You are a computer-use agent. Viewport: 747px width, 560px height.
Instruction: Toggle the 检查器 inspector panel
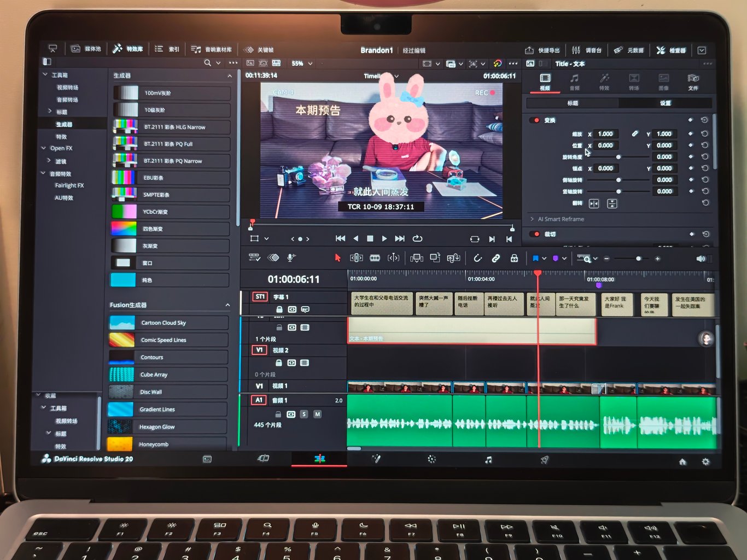671,50
